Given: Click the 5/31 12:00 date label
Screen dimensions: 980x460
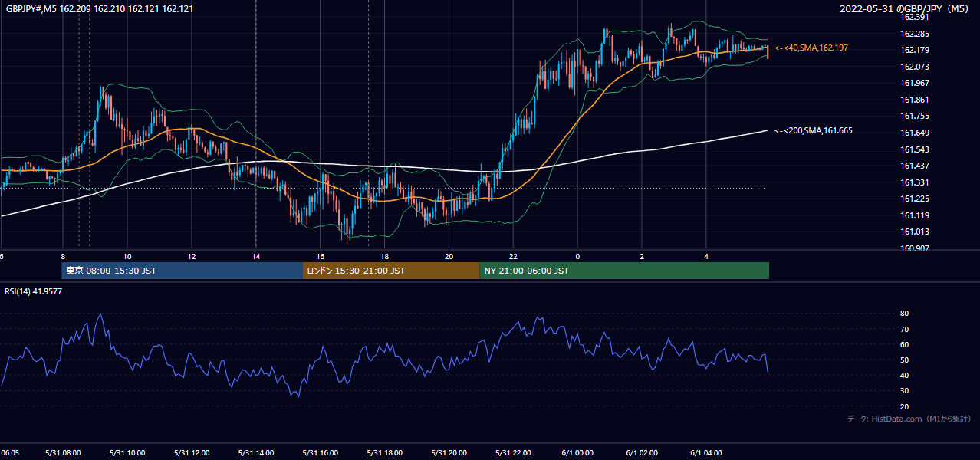Looking at the screenshot, I should pos(191,453).
